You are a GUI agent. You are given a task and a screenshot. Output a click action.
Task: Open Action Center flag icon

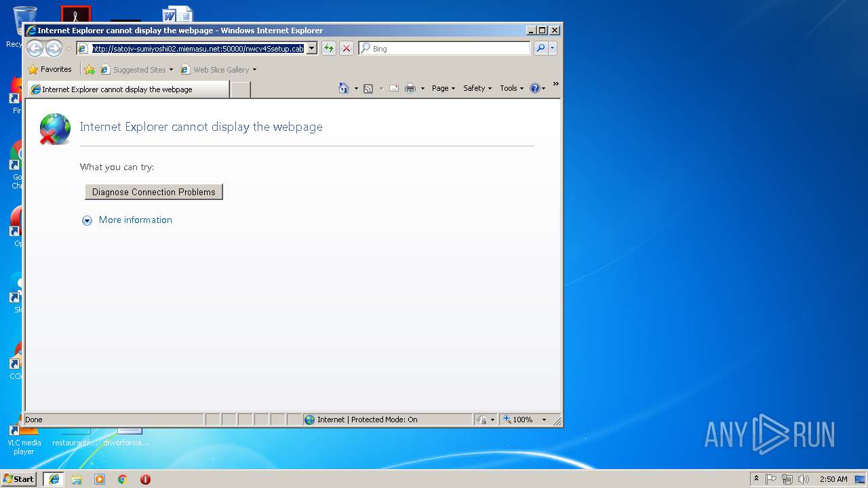[771, 479]
